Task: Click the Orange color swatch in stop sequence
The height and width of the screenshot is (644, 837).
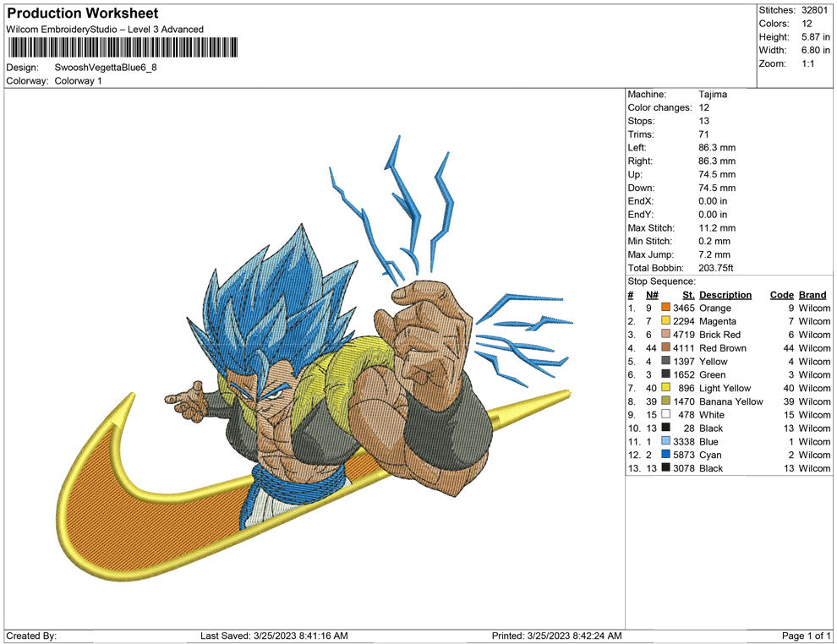Action: pyautogui.click(x=666, y=308)
